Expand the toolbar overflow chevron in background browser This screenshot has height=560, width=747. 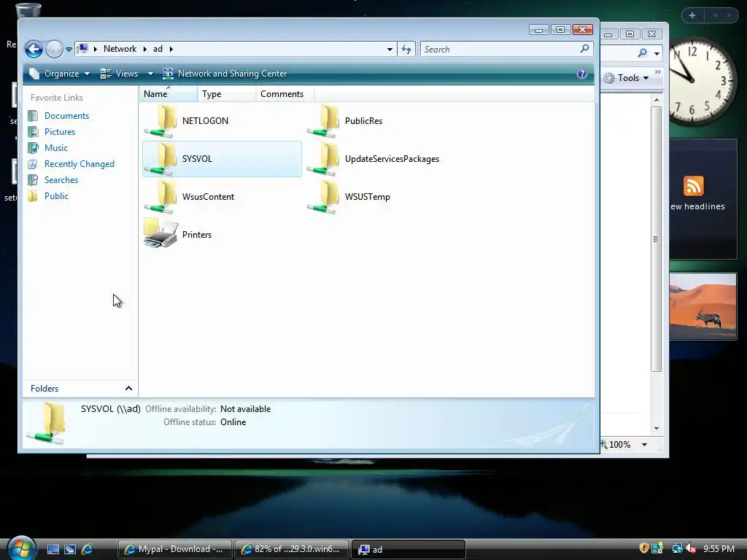coord(658,72)
